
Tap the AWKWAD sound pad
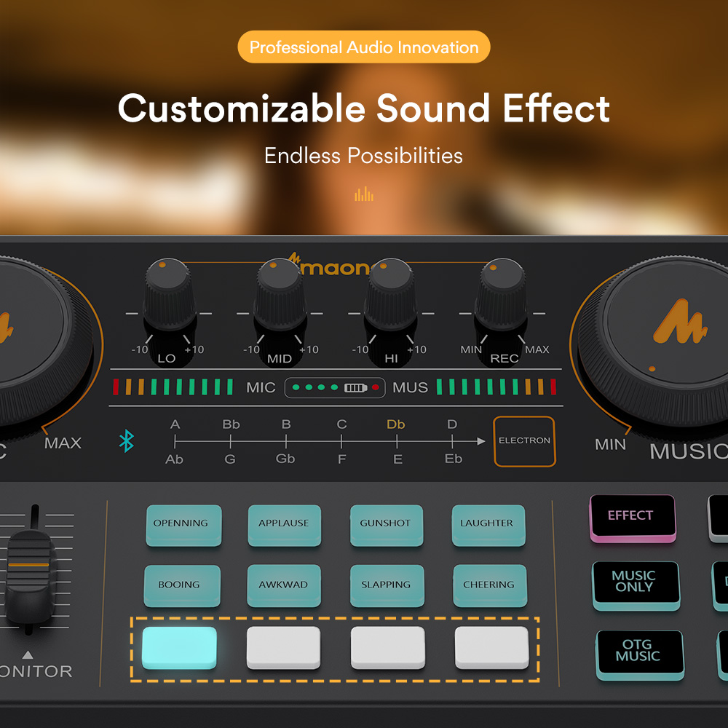coord(284,585)
